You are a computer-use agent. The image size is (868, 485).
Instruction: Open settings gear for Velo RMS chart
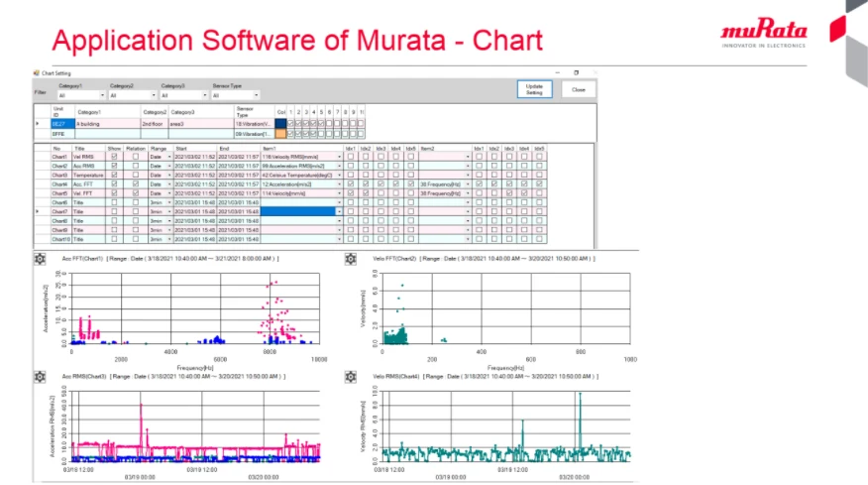[x=351, y=377]
